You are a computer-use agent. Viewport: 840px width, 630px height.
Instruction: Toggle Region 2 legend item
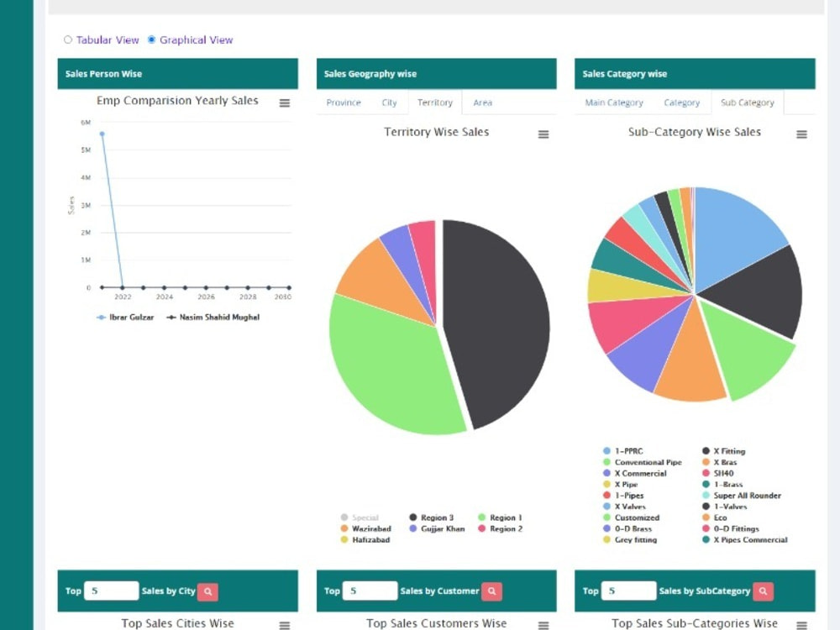point(501,528)
